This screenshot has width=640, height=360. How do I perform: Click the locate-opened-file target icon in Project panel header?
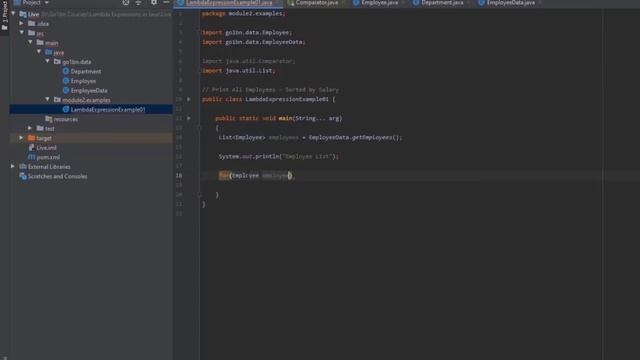click(126, 2)
